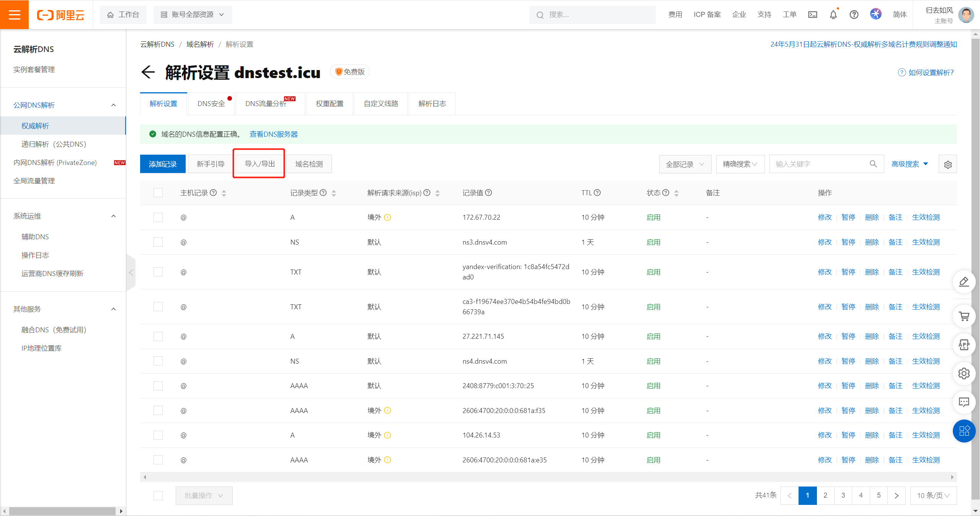Image resolution: width=980 pixels, height=516 pixels.
Task: Click the help question mark icon
Action: [x=854, y=15]
